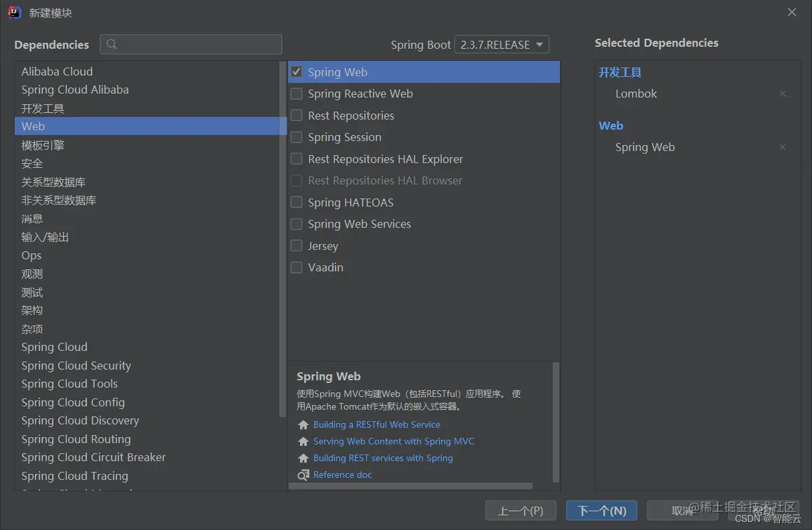Select the 消息 category
This screenshot has width=812, height=530.
tap(147, 219)
